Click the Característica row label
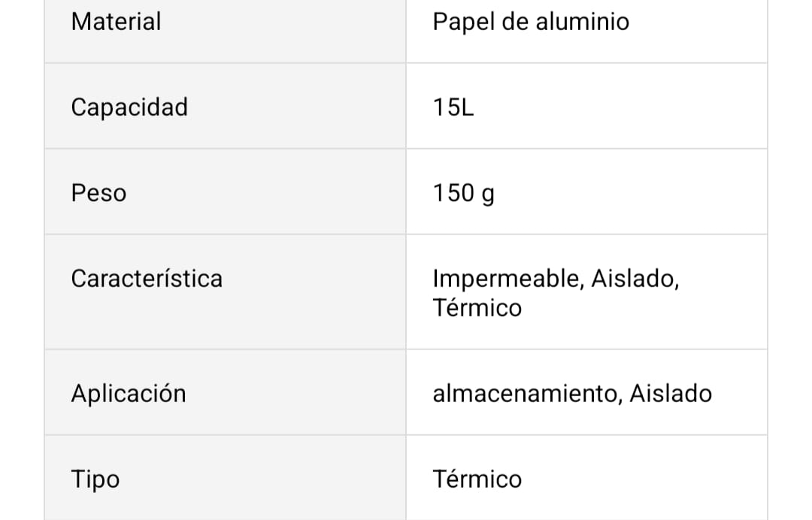This screenshot has width=812, height=520. [147, 278]
